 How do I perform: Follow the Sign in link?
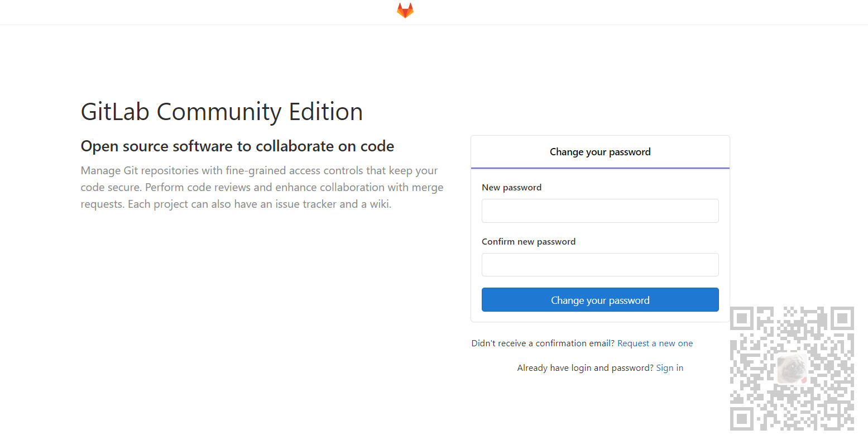669,368
